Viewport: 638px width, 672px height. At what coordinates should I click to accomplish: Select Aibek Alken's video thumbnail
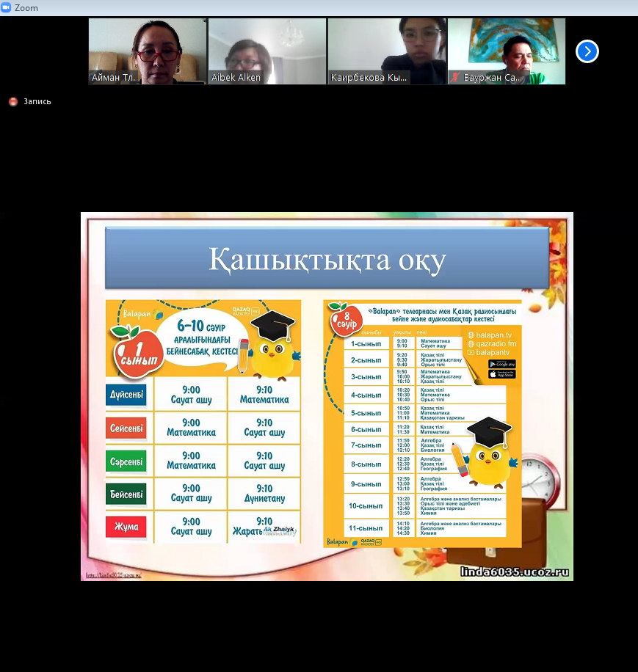tap(267, 51)
